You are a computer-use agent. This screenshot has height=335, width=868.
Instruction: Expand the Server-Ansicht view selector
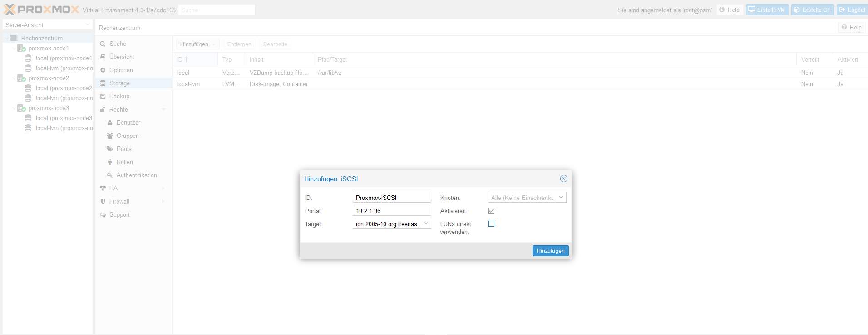click(x=48, y=25)
